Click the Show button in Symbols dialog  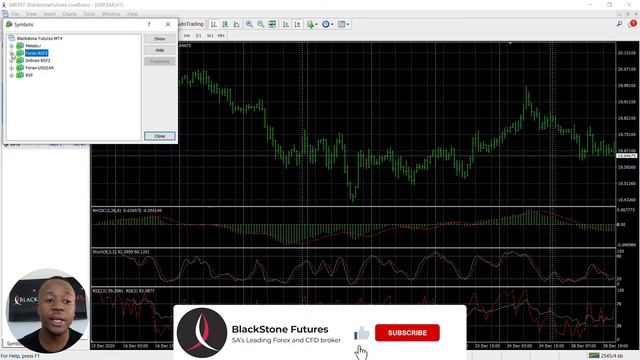point(160,39)
